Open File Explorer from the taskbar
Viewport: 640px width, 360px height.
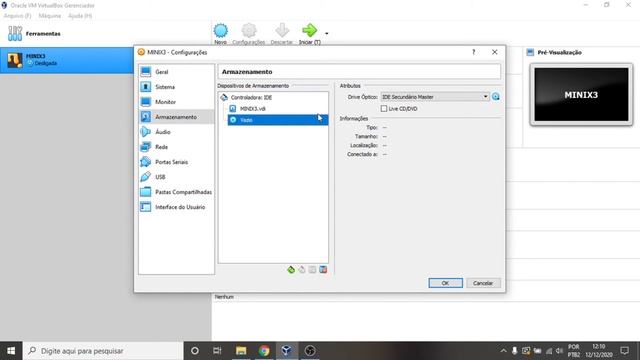[241, 351]
